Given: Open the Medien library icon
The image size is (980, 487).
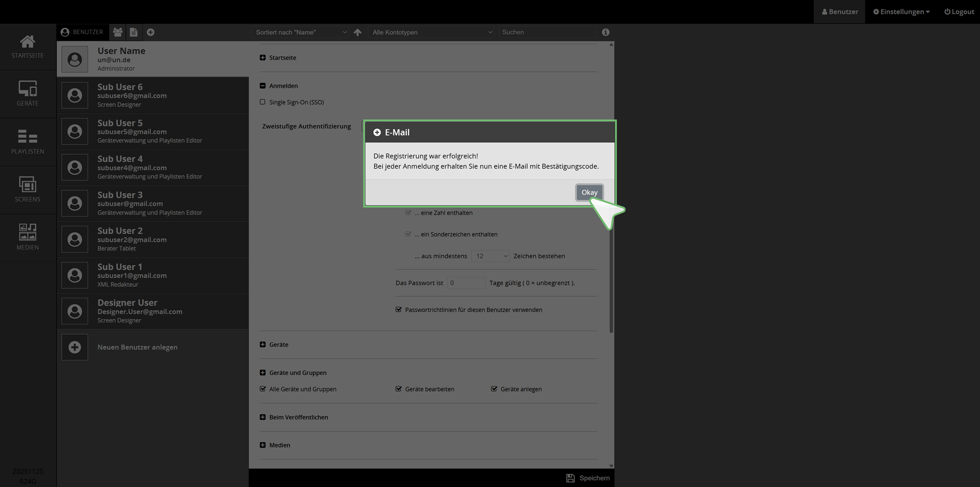Looking at the screenshot, I should (x=27, y=237).
